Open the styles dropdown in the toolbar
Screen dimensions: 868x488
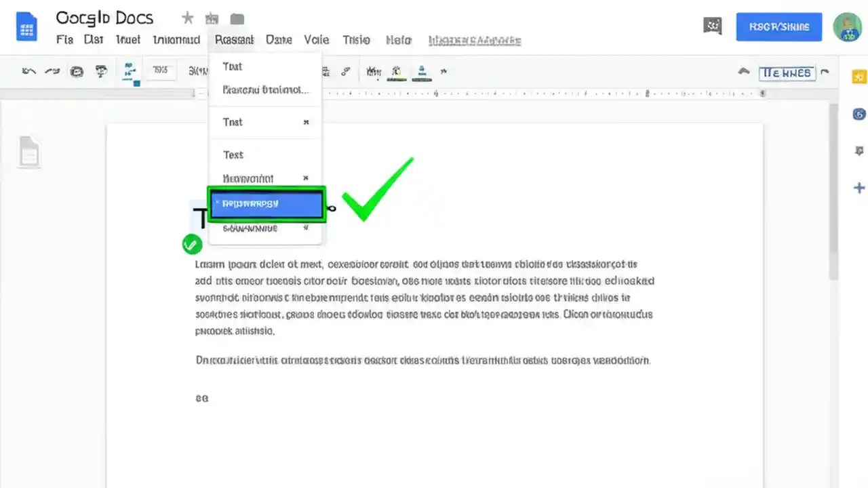tap(203, 70)
